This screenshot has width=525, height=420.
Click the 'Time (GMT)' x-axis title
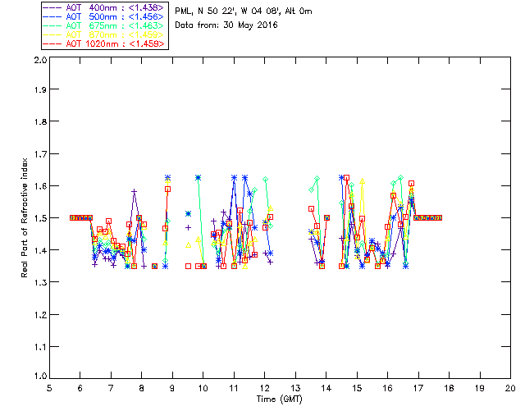tap(280, 399)
